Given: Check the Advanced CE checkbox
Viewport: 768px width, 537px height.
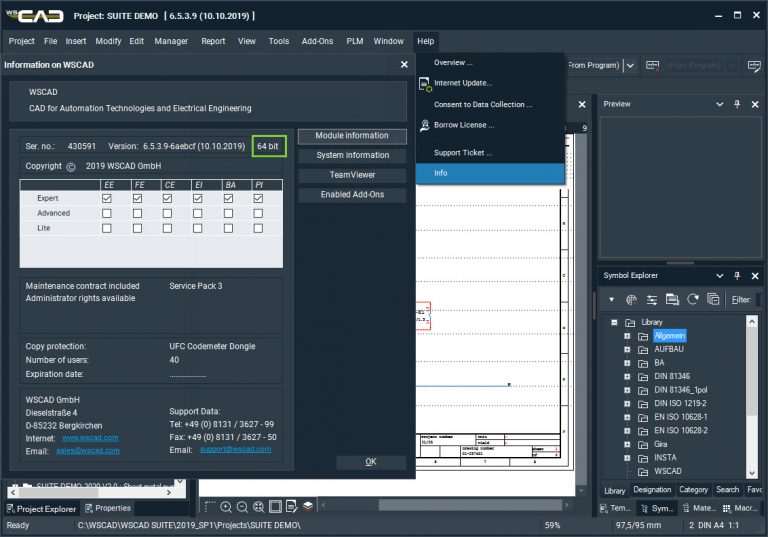Looking at the screenshot, I should click(168, 213).
